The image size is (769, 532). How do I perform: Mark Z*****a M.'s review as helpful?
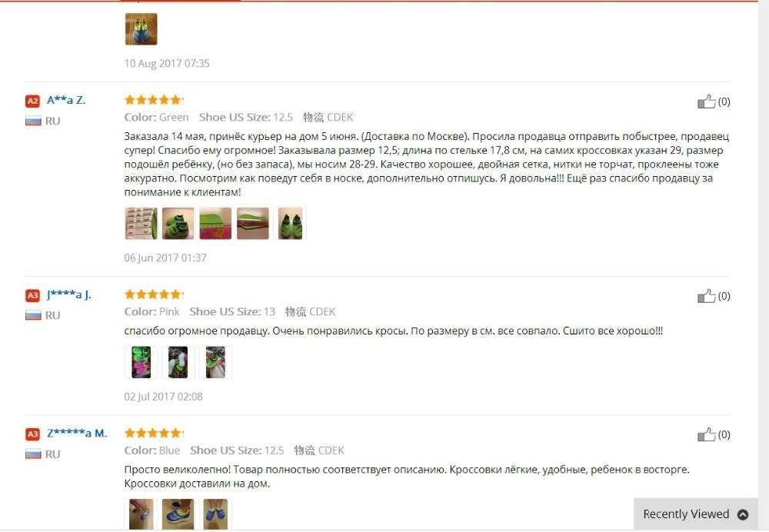706,434
